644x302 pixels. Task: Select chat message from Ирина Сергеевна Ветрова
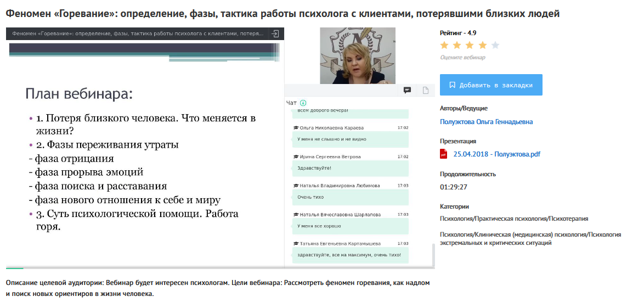click(x=350, y=167)
